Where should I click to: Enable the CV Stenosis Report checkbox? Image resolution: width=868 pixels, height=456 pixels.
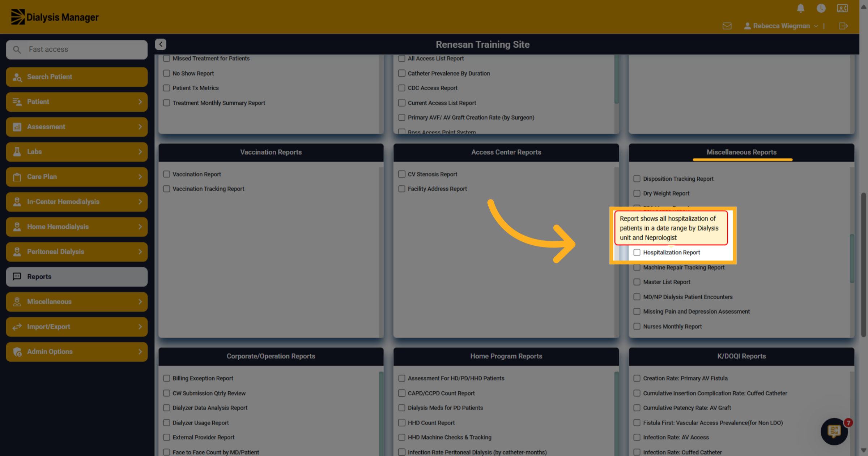point(401,174)
